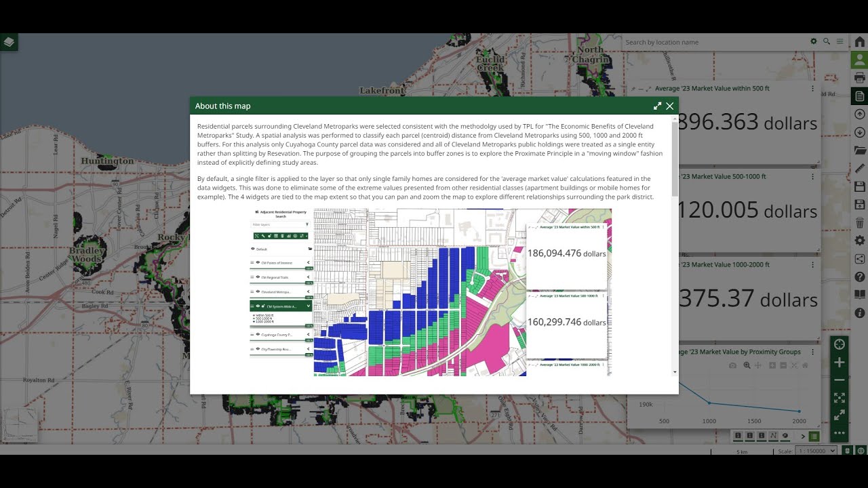Click the About dialog vertical scrollbar thumb

(675, 160)
